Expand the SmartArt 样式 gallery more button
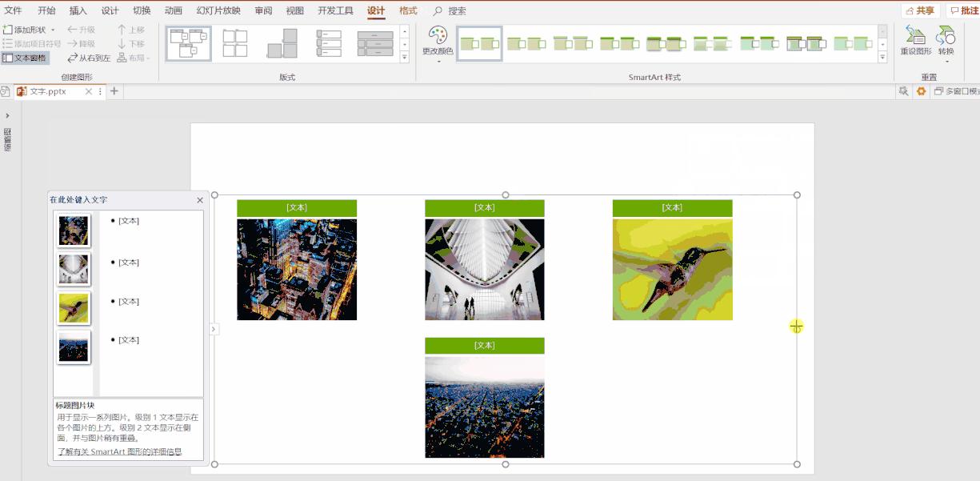The width and height of the screenshot is (980, 481). 882,57
